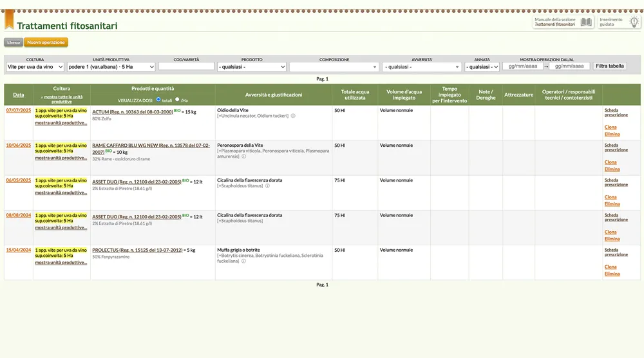Select the 'totali' dose radio button
644x358 pixels.
(x=158, y=100)
